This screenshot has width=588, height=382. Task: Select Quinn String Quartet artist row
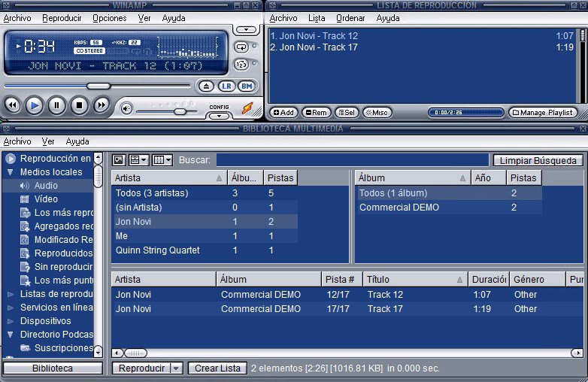205,250
